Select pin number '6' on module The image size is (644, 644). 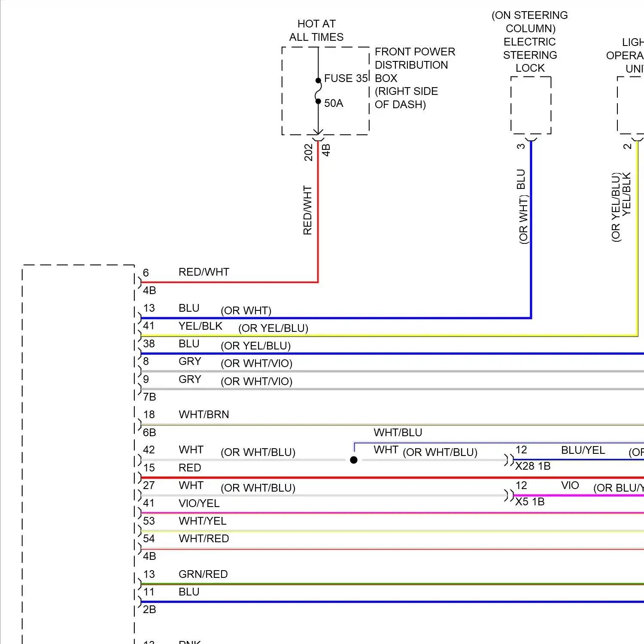tap(146, 273)
